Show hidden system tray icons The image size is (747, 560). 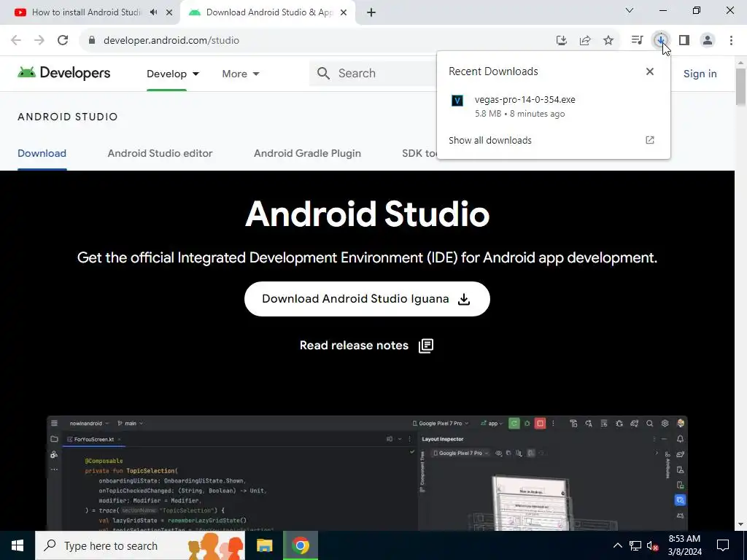click(x=617, y=545)
